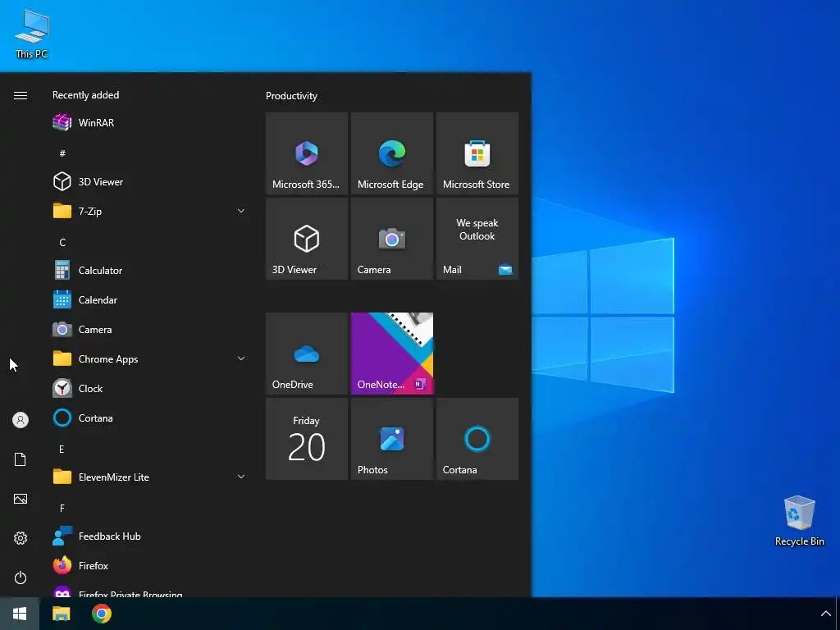Click the Windows Start button
The height and width of the screenshot is (630, 840).
point(20,614)
